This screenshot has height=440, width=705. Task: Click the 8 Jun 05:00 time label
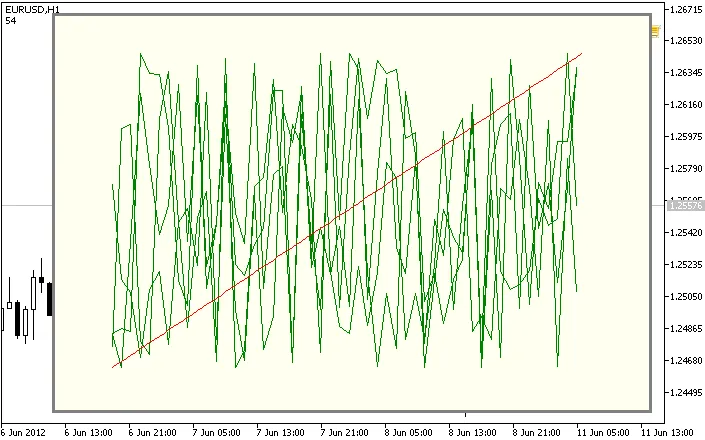(409, 433)
